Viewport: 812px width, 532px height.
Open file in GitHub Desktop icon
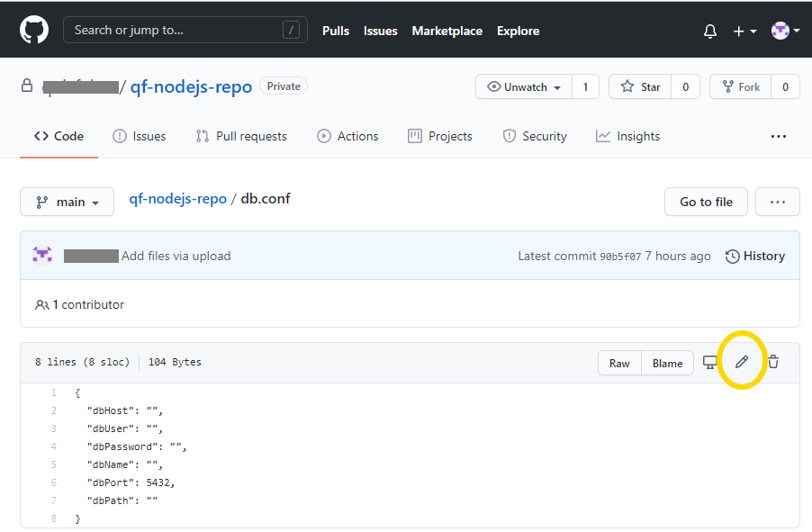pos(710,362)
